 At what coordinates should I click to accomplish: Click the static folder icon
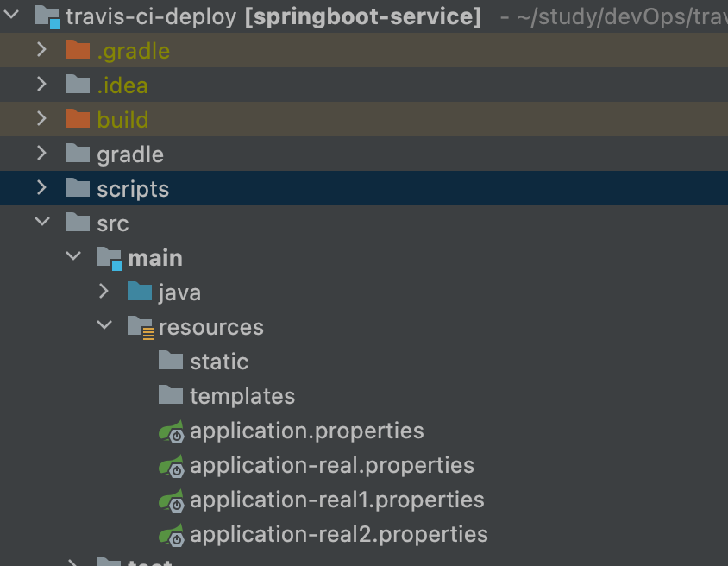pos(171,360)
